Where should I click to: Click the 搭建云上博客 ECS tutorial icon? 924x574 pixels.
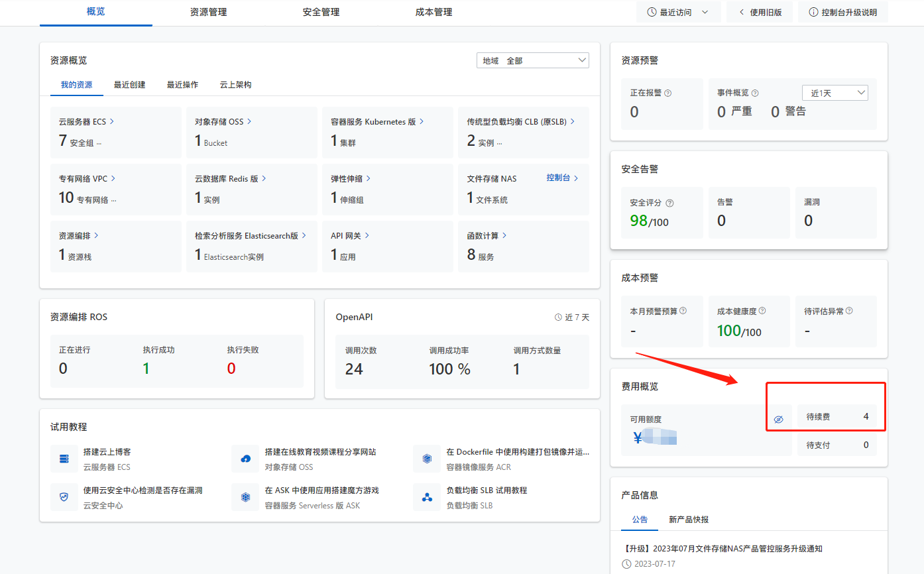pos(64,459)
